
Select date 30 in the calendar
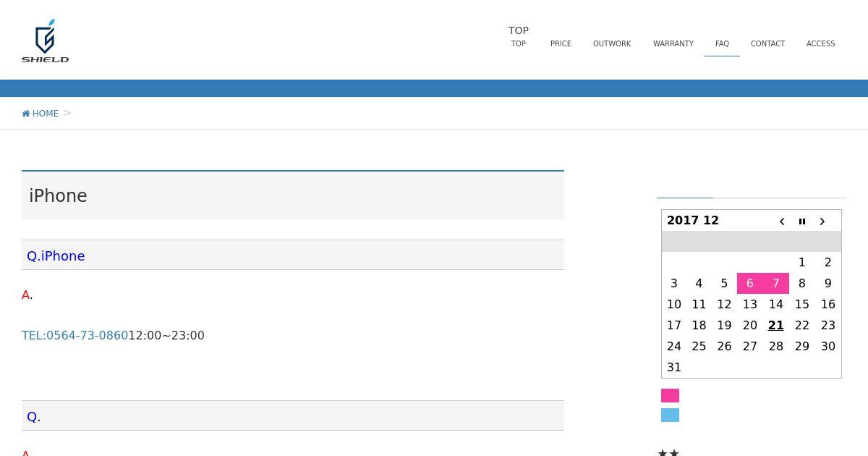828,347
